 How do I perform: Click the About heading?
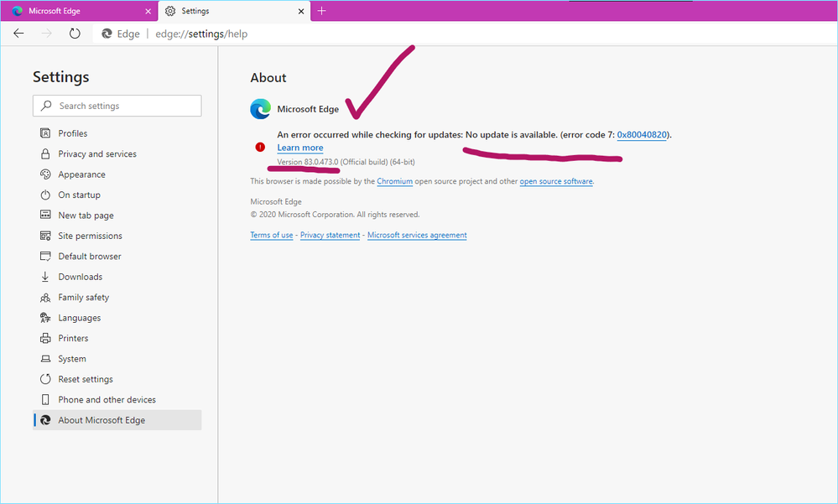[268, 78]
